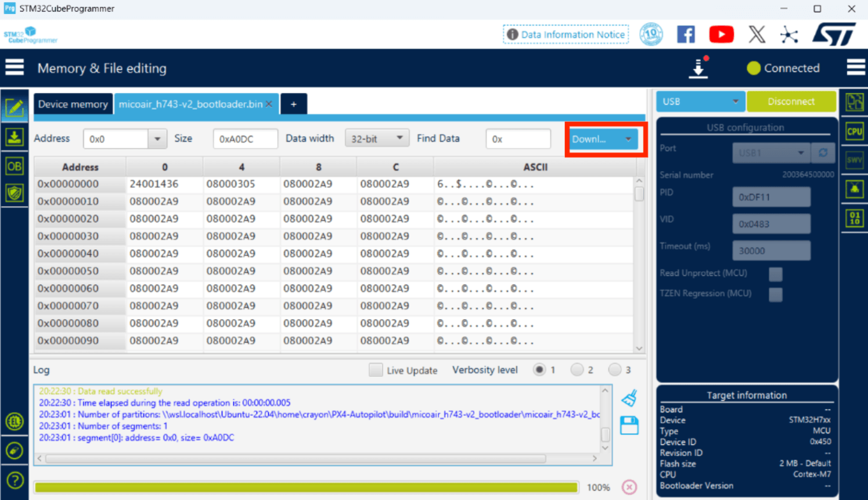Open the YouTube icon

coord(721,34)
